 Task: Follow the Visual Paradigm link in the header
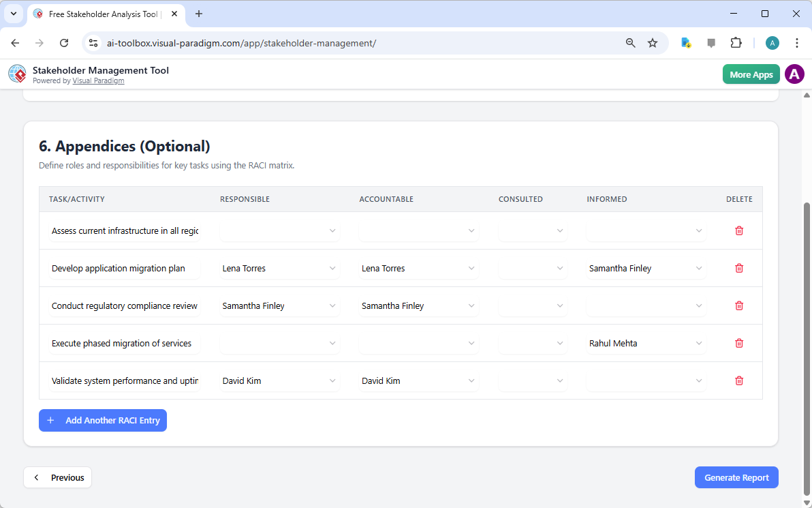coord(98,80)
